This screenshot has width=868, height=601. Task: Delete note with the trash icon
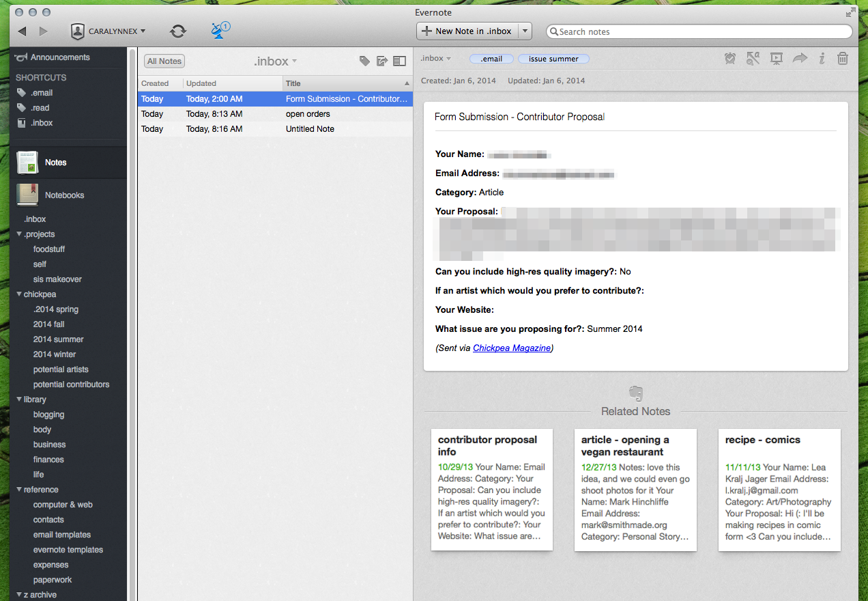tap(843, 59)
